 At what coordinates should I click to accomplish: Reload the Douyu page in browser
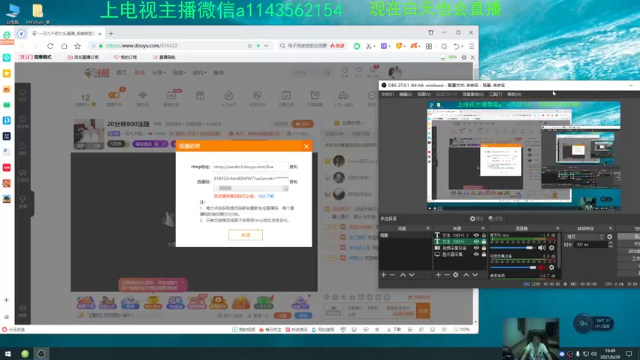pos(50,46)
